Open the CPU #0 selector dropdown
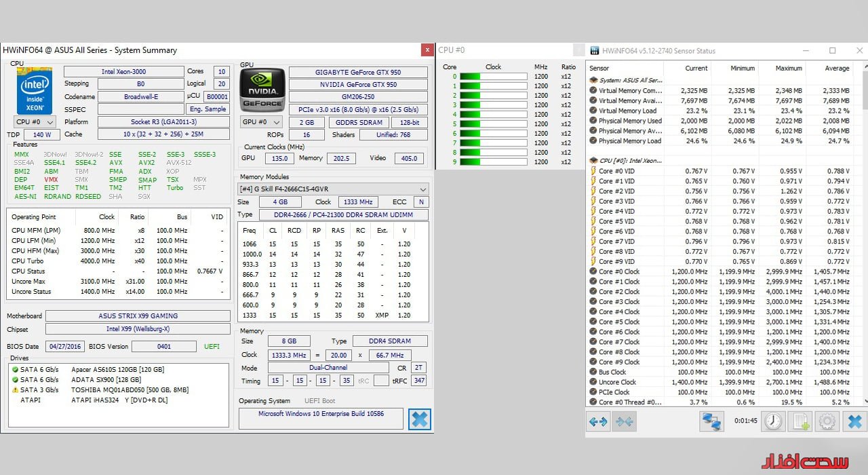868x475 pixels. click(35, 122)
